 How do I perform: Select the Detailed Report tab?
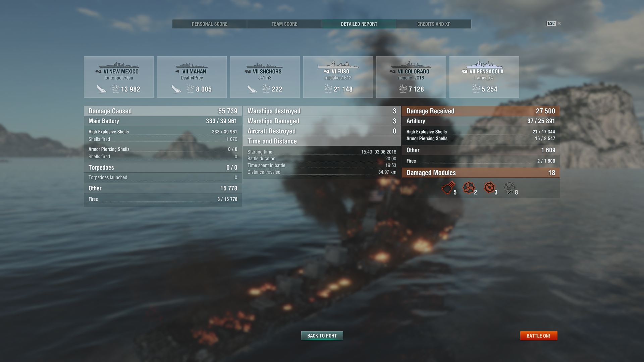359,24
